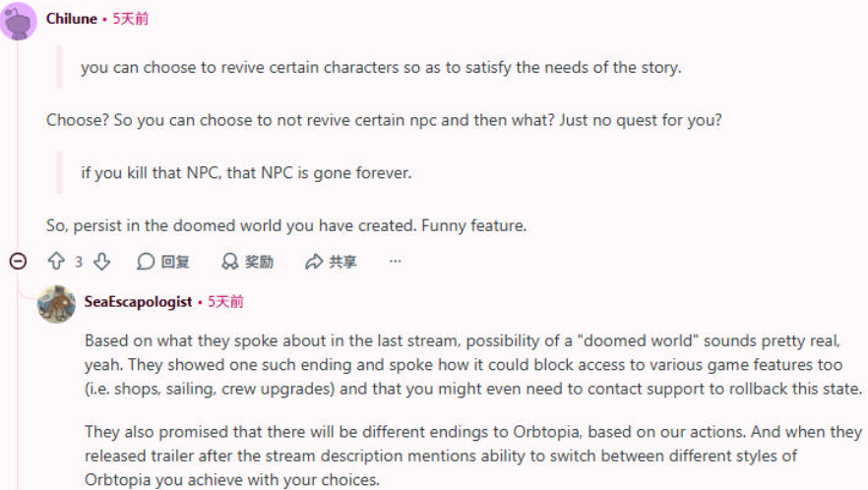The image size is (868, 490).
Task: Click the award badge icon
Action: (x=229, y=262)
